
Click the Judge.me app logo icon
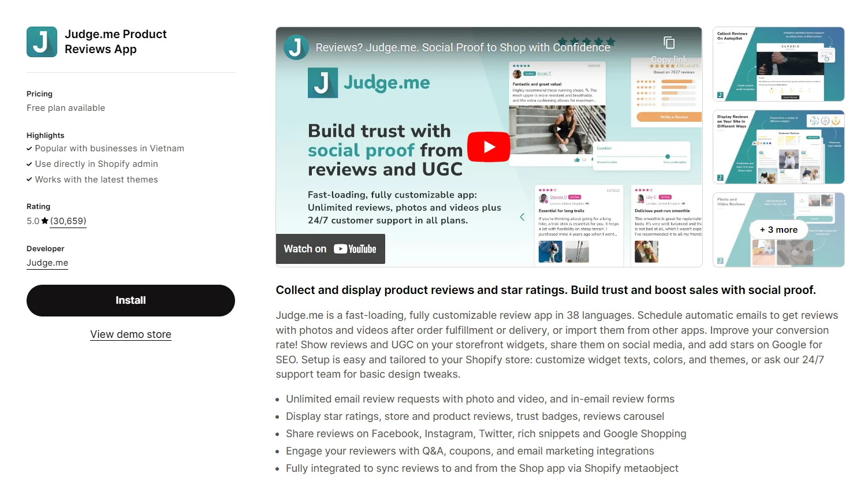point(42,42)
